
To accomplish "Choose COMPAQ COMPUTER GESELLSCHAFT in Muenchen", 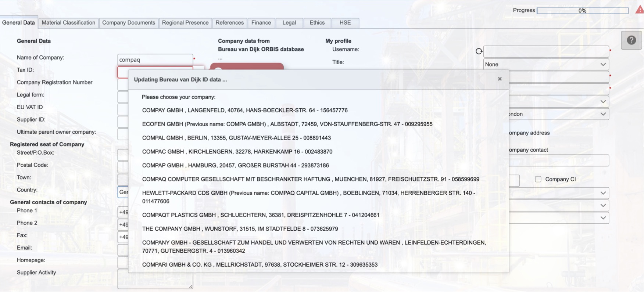I will click(x=310, y=179).
